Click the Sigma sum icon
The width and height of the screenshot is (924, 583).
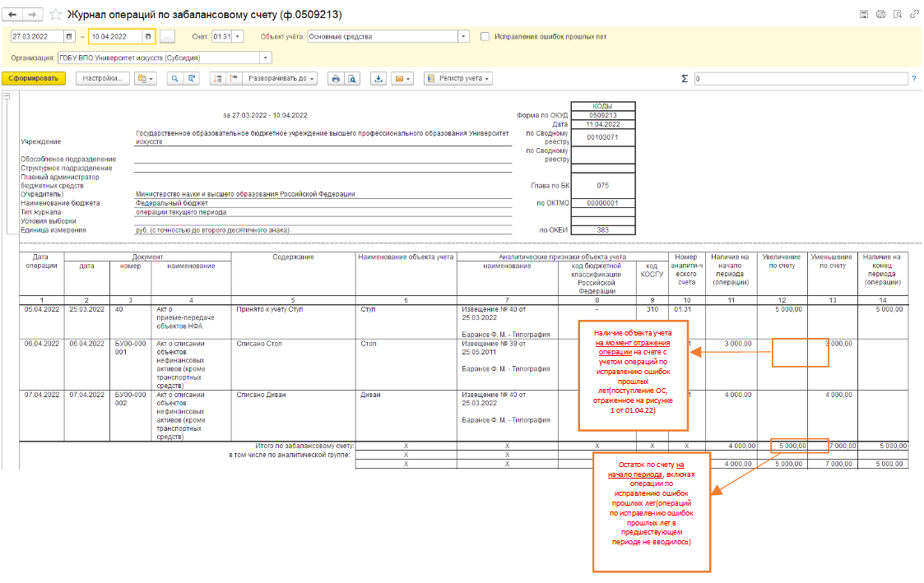point(685,78)
